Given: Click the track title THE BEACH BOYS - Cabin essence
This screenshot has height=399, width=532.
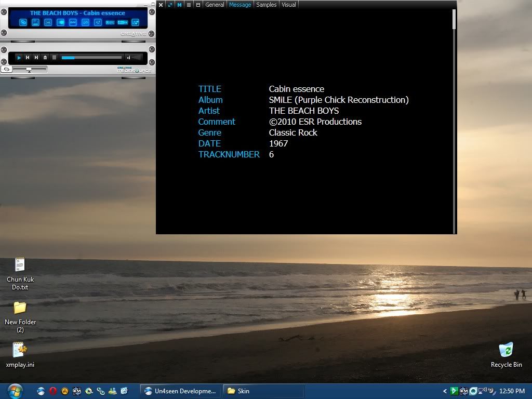Looking at the screenshot, I should click(x=77, y=13).
